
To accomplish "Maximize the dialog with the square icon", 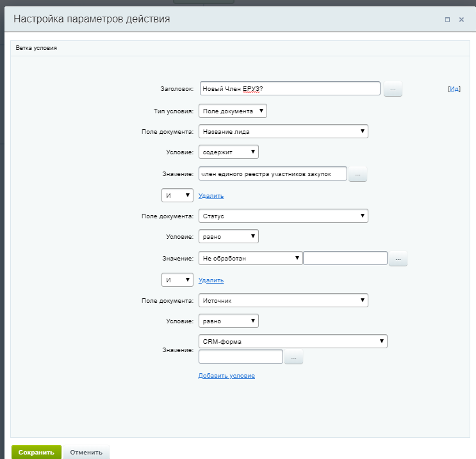I will pyautogui.click(x=447, y=19).
